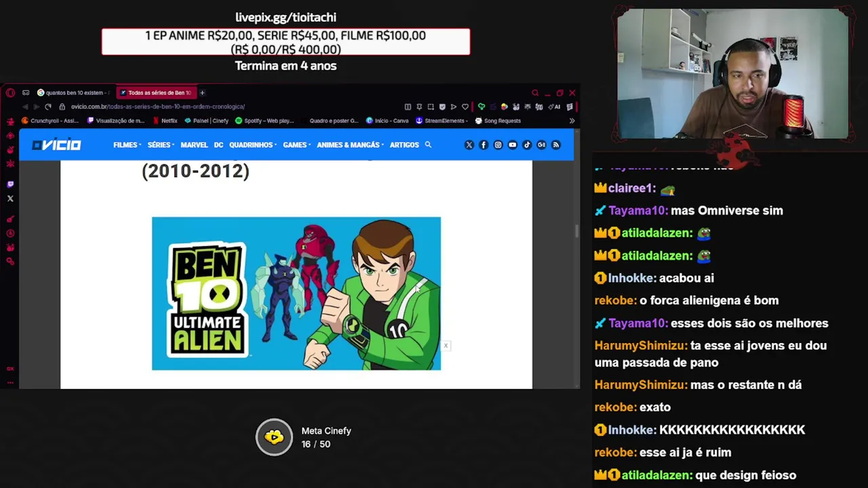
Task: Click the Ben 10 Ultimate Alien image
Action: click(296, 293)
